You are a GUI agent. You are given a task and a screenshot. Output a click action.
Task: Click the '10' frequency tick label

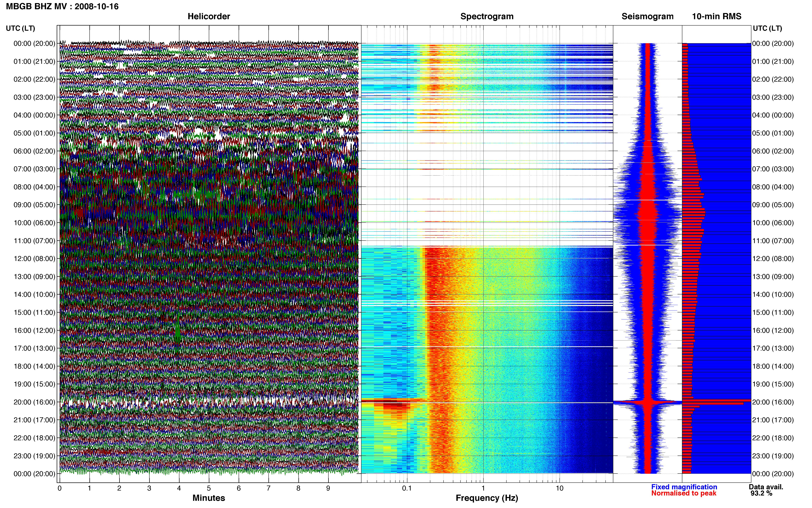click(x=559, y=488)
